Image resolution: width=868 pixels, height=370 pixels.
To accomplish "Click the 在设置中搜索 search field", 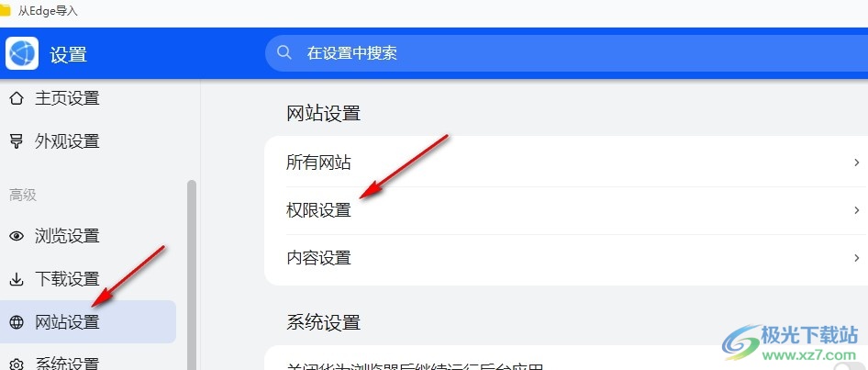I will 566,53.
